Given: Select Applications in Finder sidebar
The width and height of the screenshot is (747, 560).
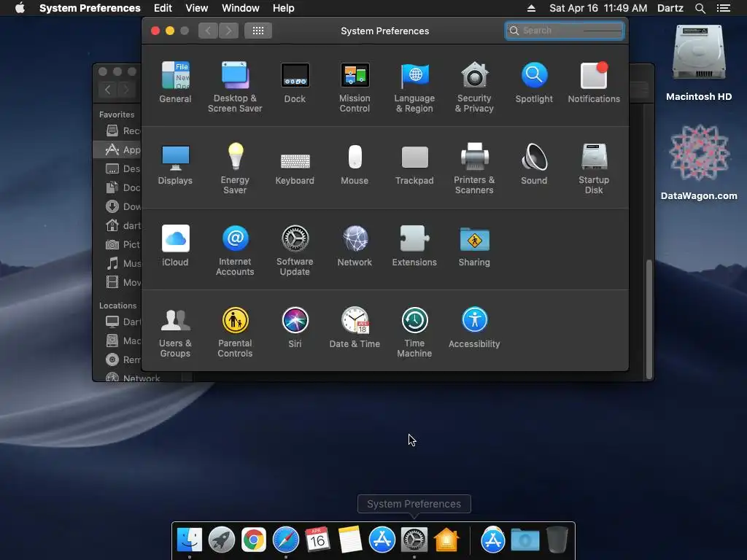Looking at the screenshot, I should (117, 149).
